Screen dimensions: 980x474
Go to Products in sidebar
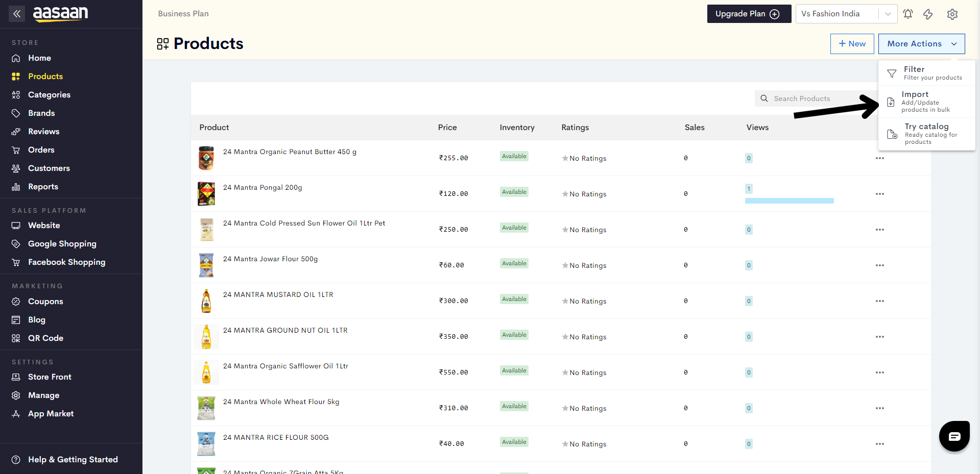[x=45, y=77]
